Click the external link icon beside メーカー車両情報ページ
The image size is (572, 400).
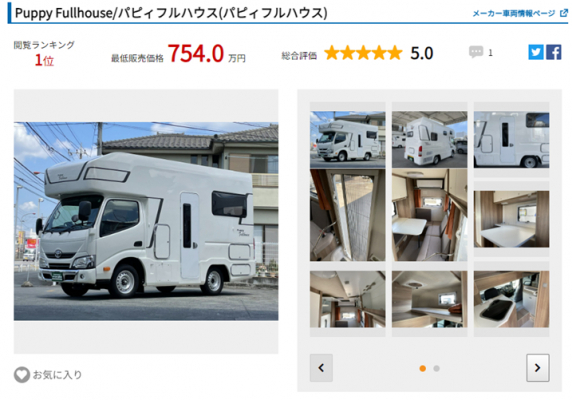click(x=563, y=13)
